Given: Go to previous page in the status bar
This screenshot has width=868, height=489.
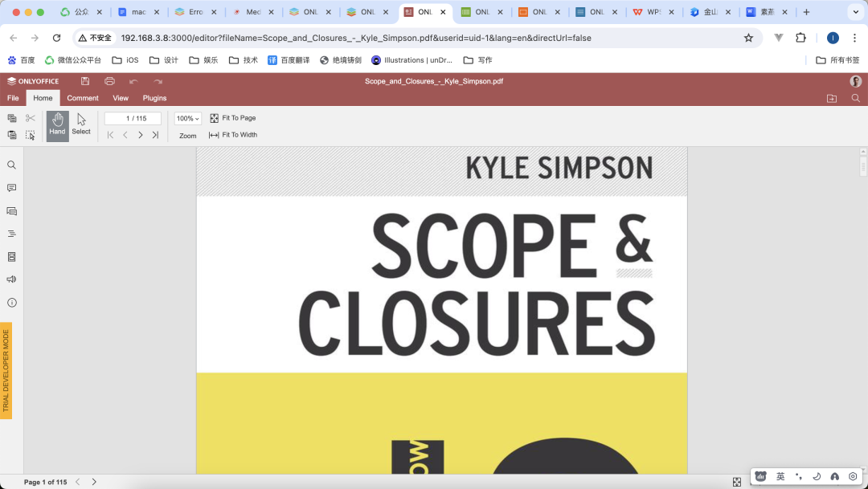Looking at the screenshot, I should pyautogui.click(x=77, y=482).
